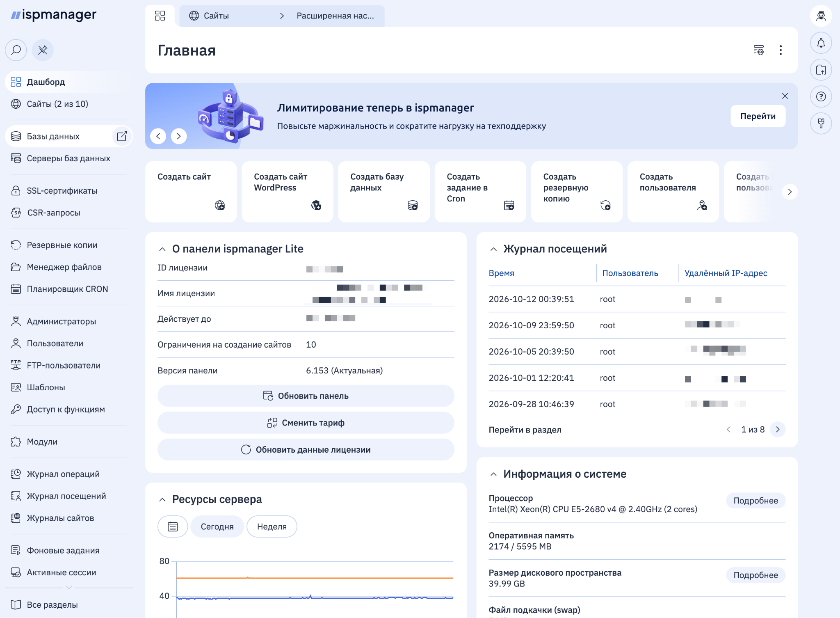The width and height of the screenshot is (840, 618).
Task: Select the Неделя period toggle
Action: [272, 526]
